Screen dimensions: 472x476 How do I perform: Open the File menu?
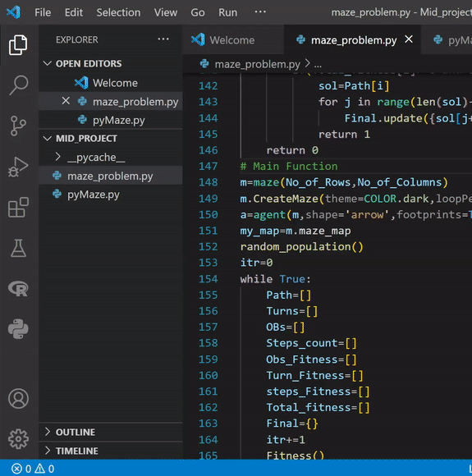pos(43,12)
